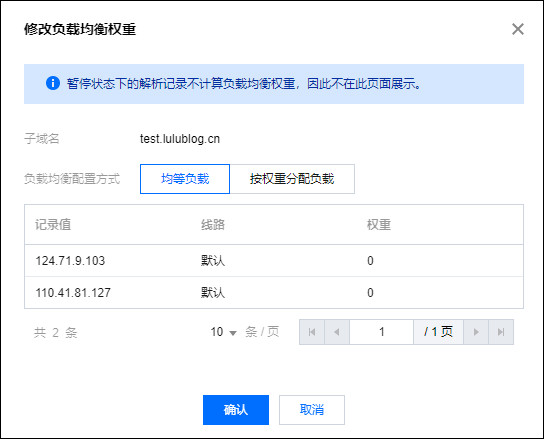This screenshot has height=439, width=544.
Task: Go to first page icon
Action: (x=312, y=332)
